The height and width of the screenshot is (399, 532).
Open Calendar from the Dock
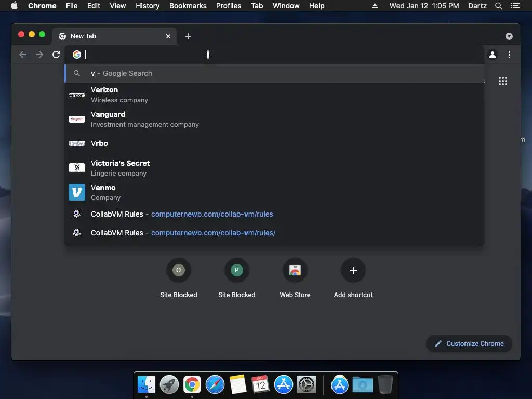[261, 385]
